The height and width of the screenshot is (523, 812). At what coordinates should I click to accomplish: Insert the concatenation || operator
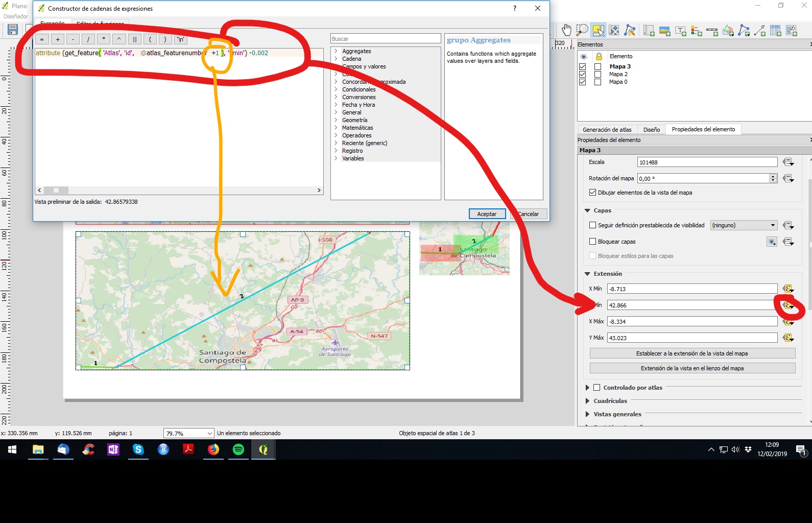point(135,39)
